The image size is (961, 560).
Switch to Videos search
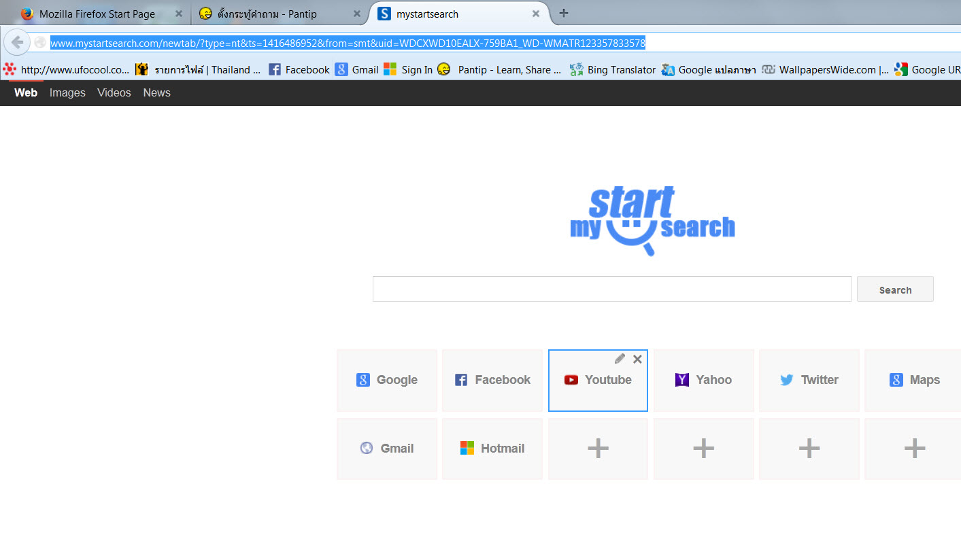point(114,92)
